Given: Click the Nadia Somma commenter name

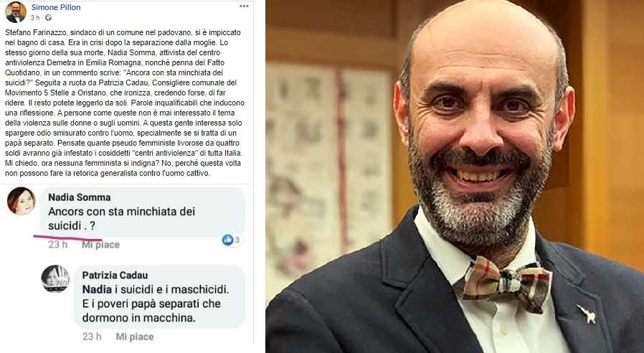Looking at the screenshot, I should click(80, 197).
